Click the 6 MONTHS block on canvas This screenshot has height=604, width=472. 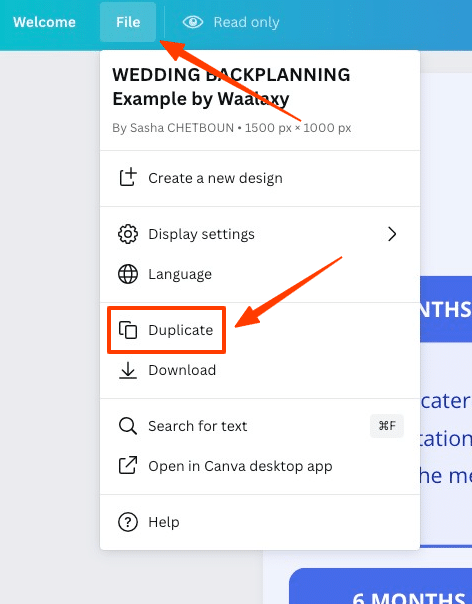tap(381, 586)
